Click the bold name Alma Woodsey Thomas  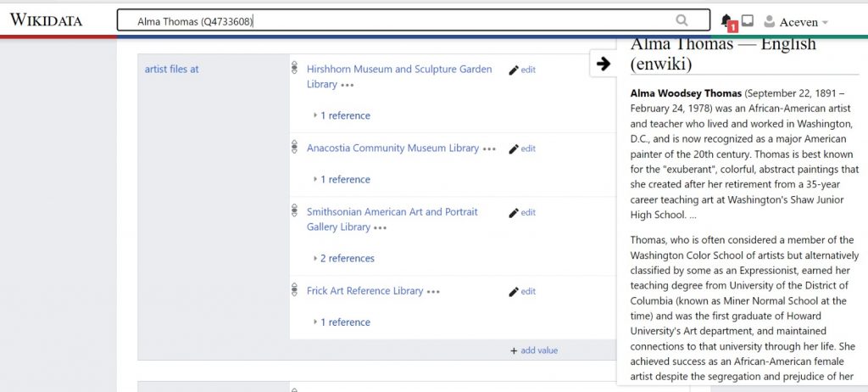[x=686, y=93]
